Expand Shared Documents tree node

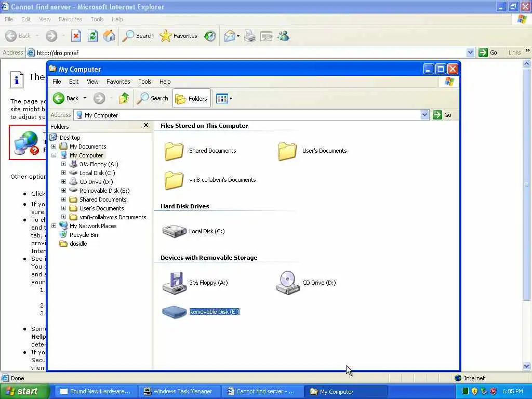63,199
